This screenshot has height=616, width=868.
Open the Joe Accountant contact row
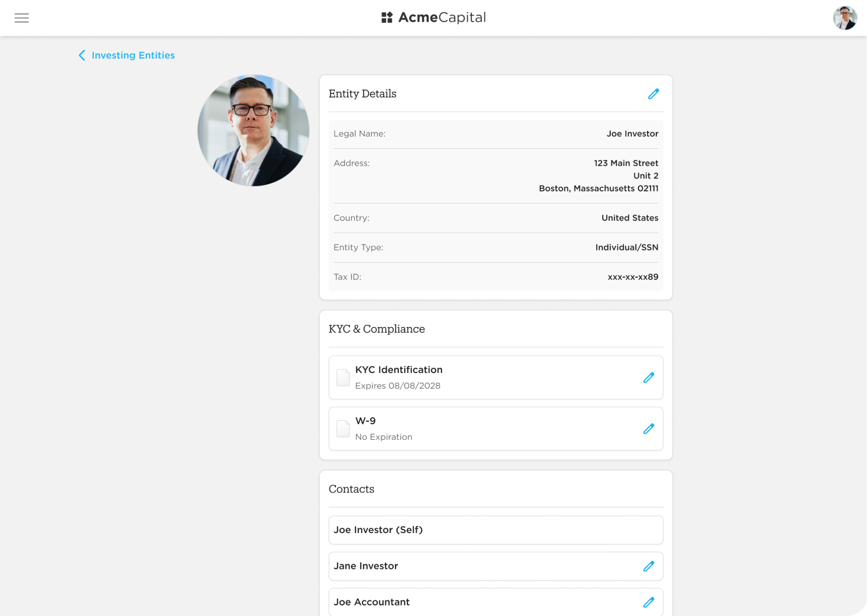(496, 602)
